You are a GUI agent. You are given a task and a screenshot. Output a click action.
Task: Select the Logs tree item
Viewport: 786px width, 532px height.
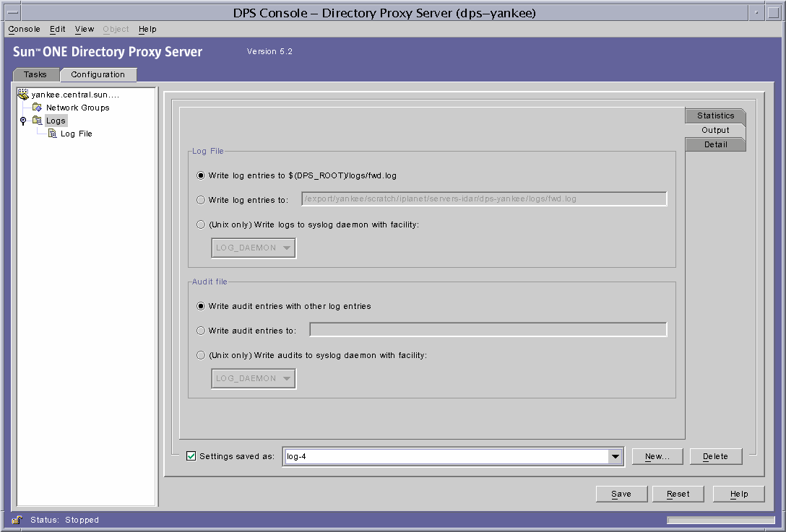tap(56, 121)
